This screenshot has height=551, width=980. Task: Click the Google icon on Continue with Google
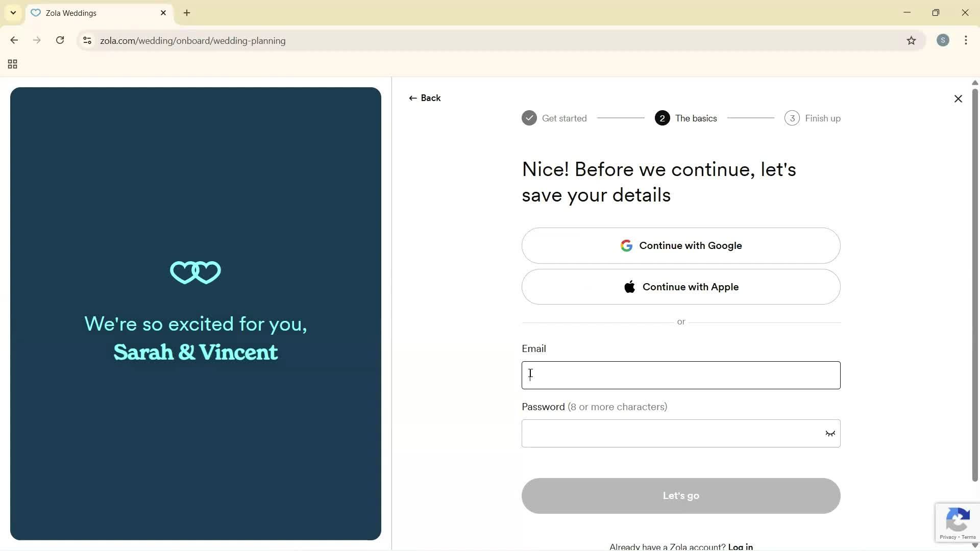pos(626,245)
